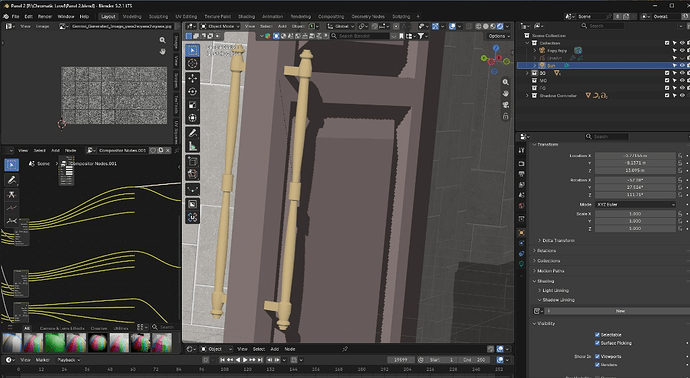Select the Sun object in Outliner
690x378 pixels.
click(551, 65)
